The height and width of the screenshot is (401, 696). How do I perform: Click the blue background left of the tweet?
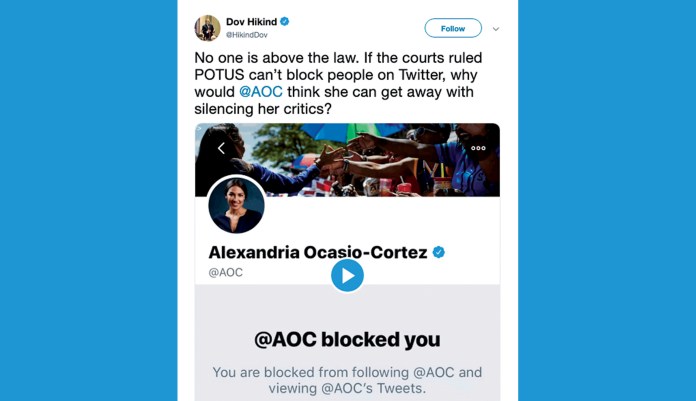[88, 200]
